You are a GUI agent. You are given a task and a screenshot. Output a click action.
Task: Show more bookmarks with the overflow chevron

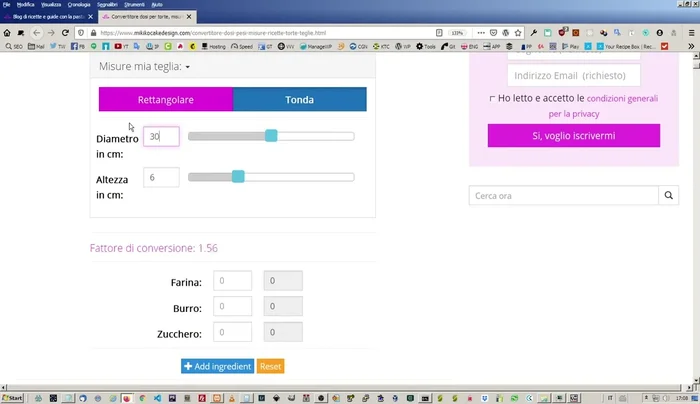tap(691, 46)
